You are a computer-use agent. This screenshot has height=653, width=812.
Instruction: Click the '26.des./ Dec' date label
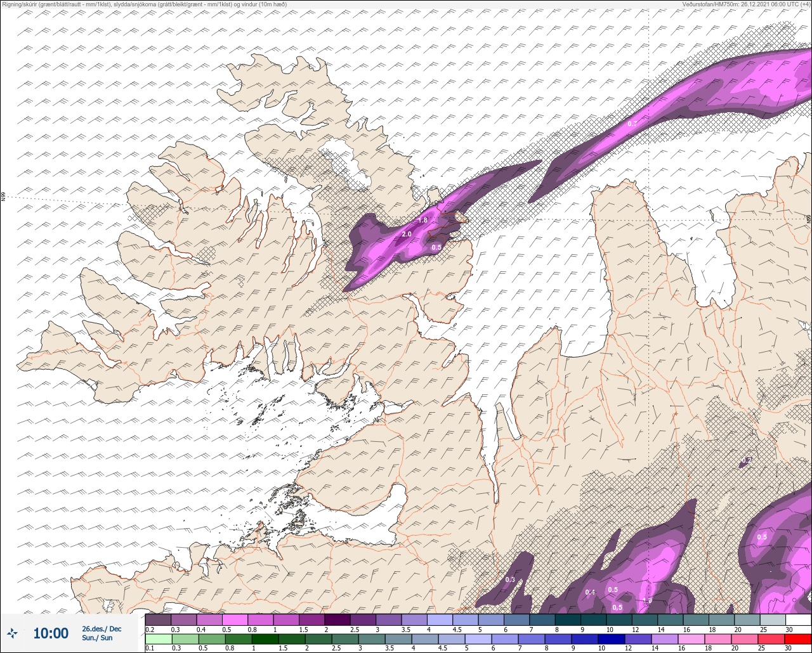pyautogui.click(x=101, y=629)
